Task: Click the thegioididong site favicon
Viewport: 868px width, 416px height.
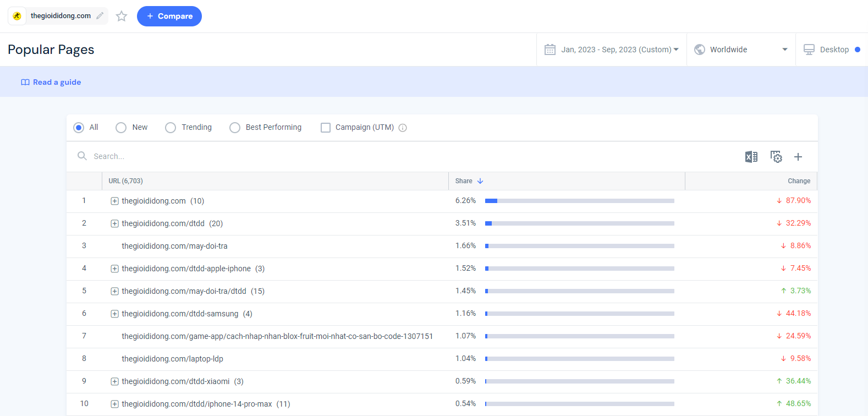Action: pos(17,16)
